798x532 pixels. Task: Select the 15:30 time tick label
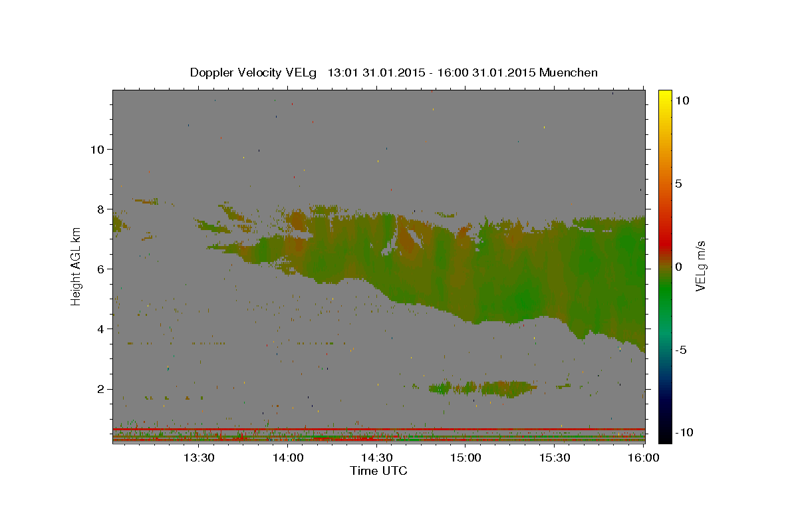(555, 458)
